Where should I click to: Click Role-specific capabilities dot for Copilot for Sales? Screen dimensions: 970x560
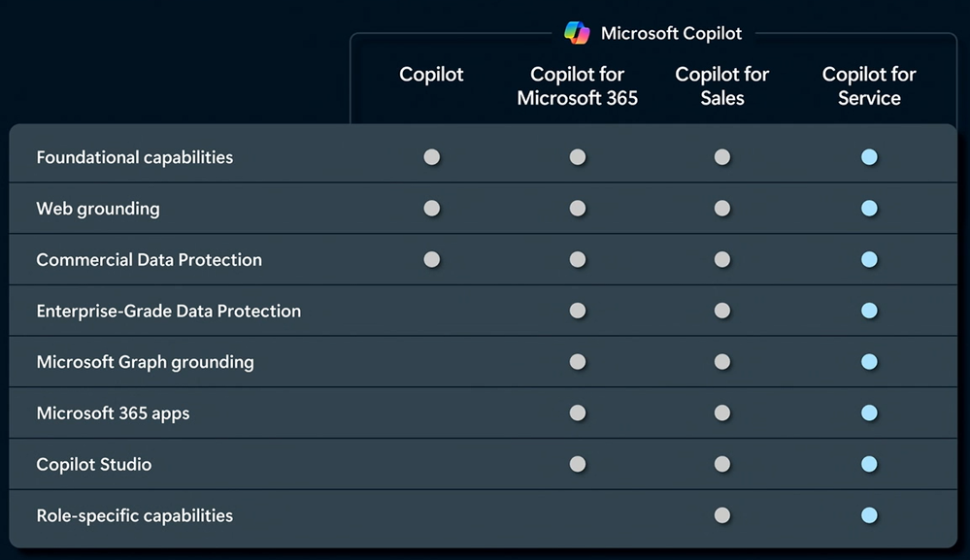(722, 515)
